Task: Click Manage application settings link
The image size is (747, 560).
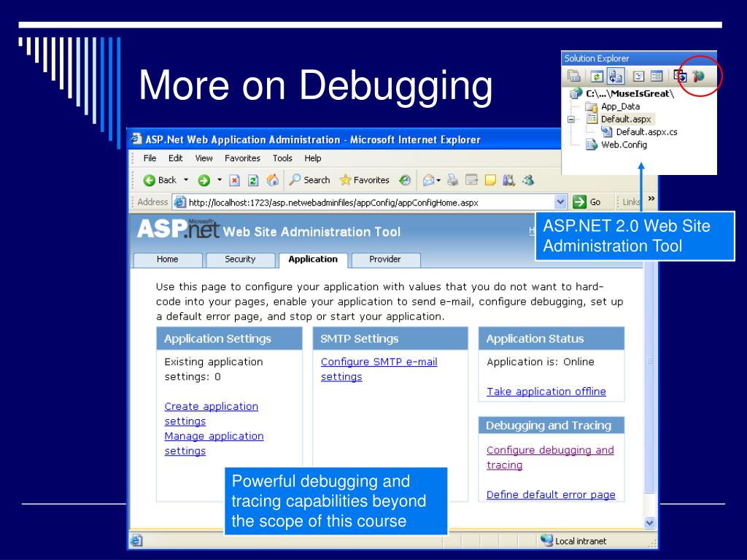Action: [214, 443]
